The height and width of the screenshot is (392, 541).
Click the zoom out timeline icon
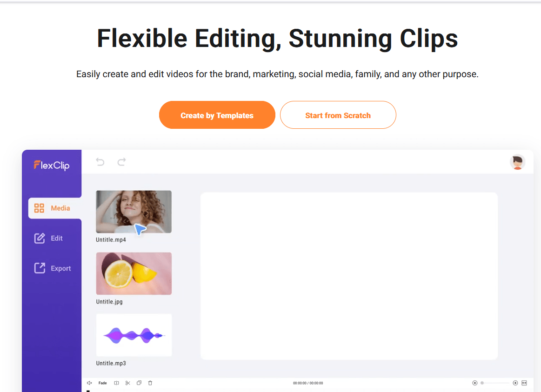pyautogui.click(x=475, y=383)
